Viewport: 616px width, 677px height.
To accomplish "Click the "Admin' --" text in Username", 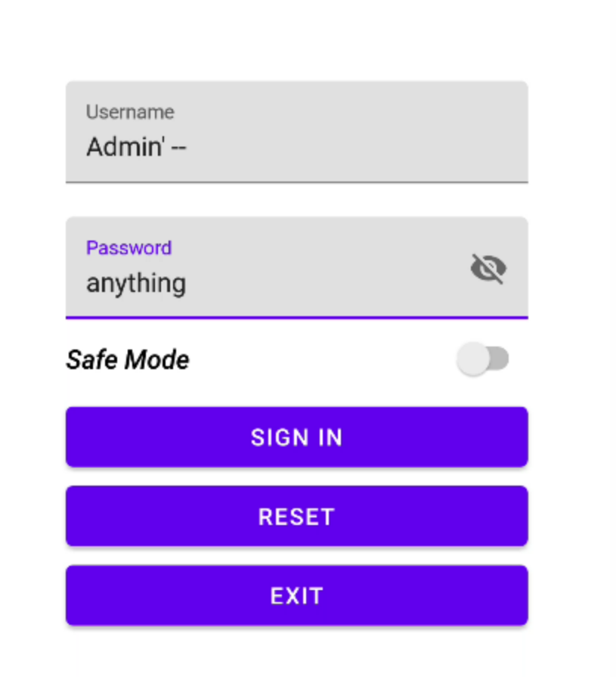I will 136,147.
